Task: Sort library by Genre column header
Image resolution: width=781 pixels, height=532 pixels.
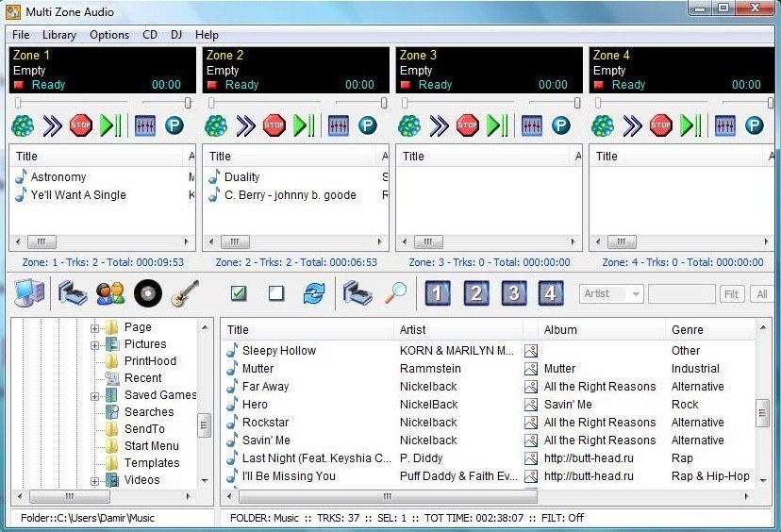Action: tap(710, 330)
